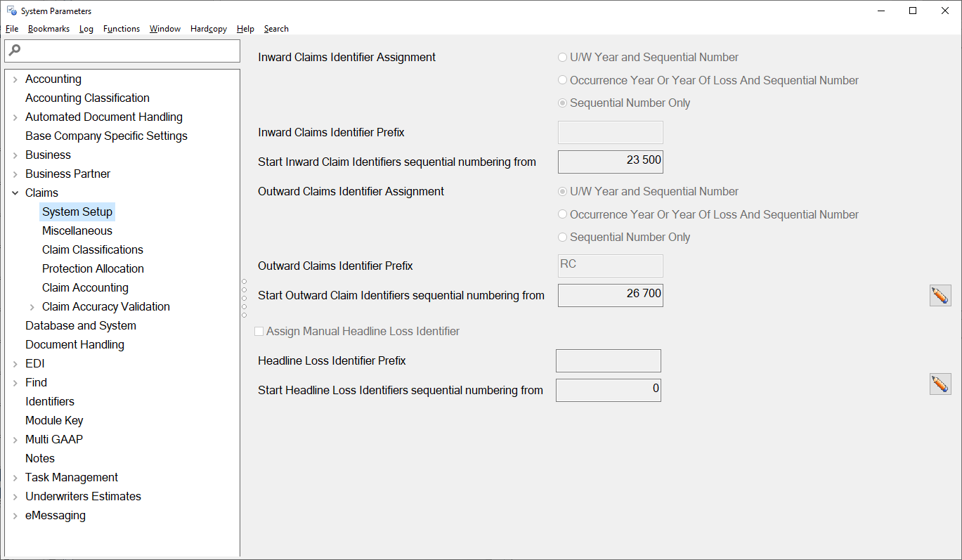This screenshot has width=962, height=560.
Task: Open the Bookmarks menu
Action: tap(48, 28)
